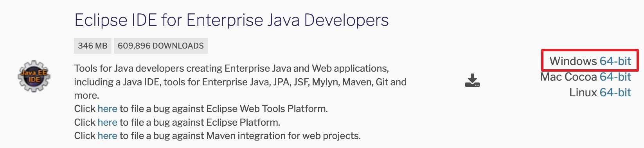Click the 609,896 DOWNLOADS badge
The height and width of the screenshot is (148, 644).
click(161, 46)
